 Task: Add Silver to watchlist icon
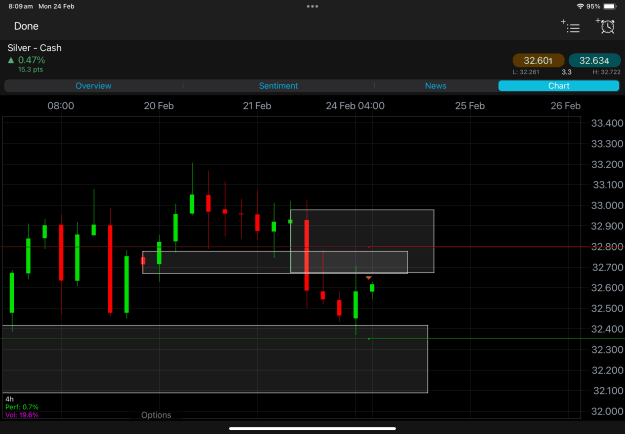click(571, 26)
